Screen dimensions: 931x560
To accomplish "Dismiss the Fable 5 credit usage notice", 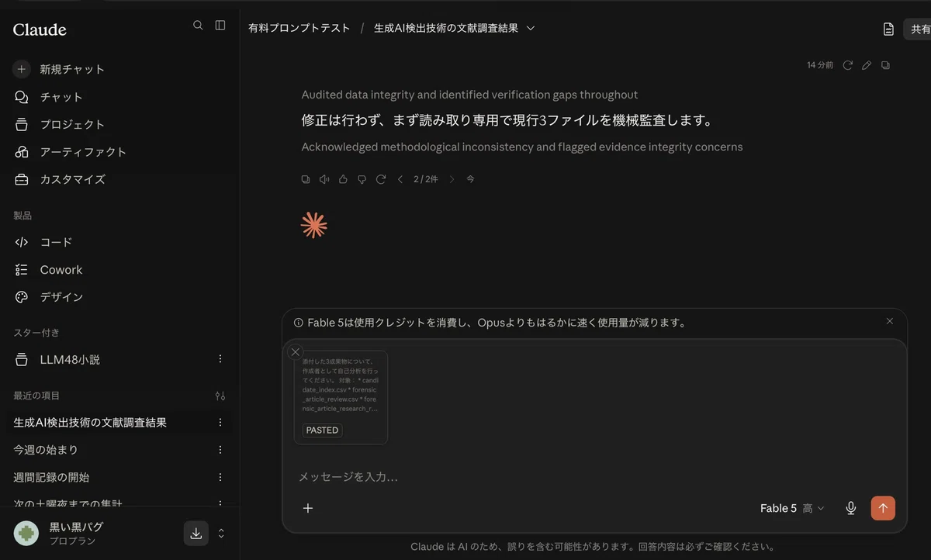I will 890,321.
